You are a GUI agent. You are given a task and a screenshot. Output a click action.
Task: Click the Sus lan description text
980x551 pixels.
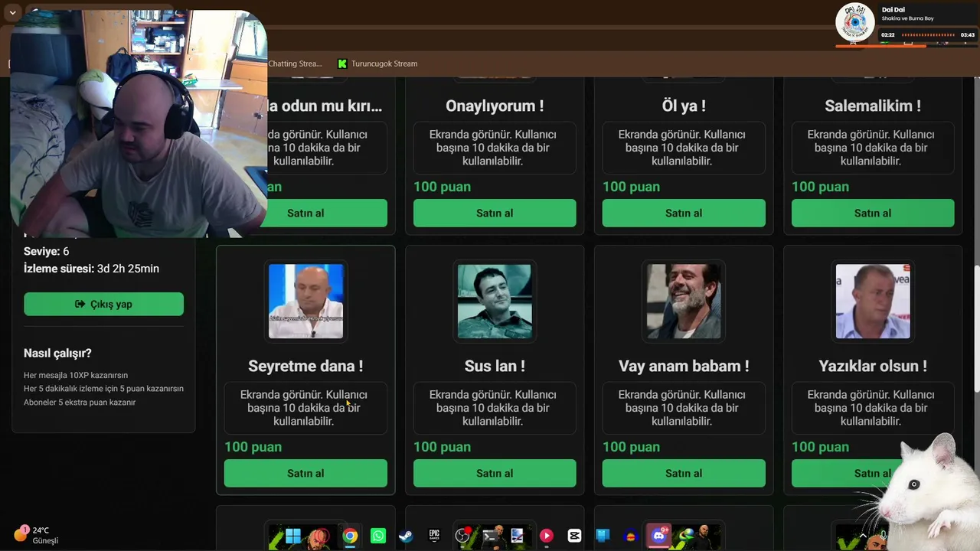[x=495, y=408]
